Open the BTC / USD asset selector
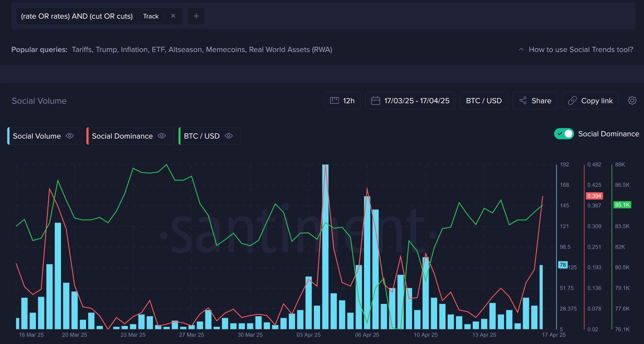 coord(483,100)
